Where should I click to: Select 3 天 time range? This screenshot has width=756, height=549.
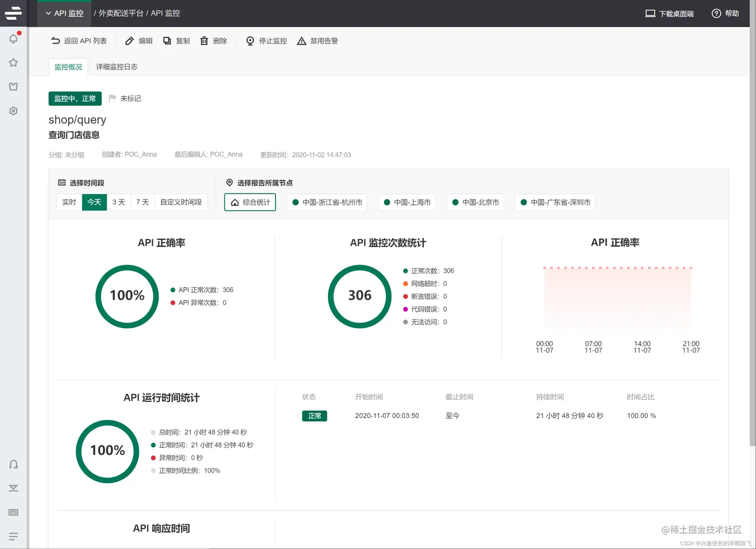coord(119,202)
